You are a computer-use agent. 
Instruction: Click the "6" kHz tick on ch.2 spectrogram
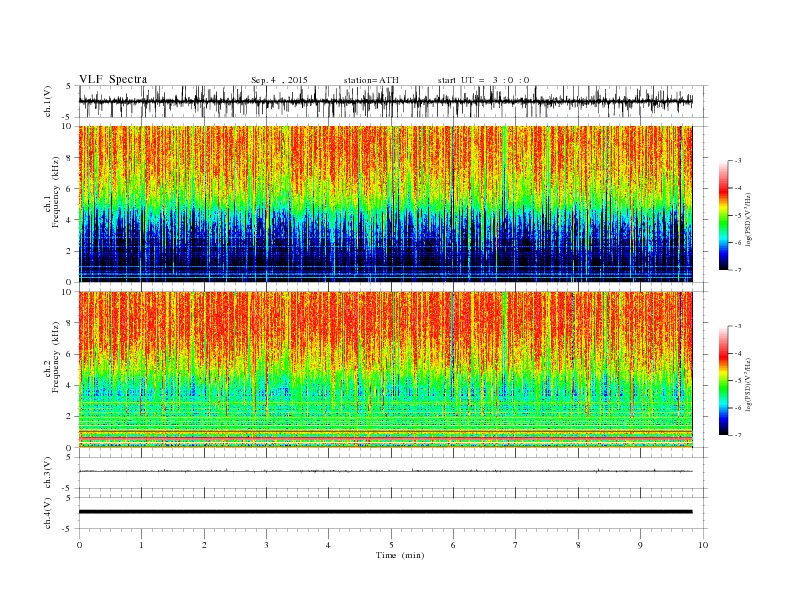70,354
